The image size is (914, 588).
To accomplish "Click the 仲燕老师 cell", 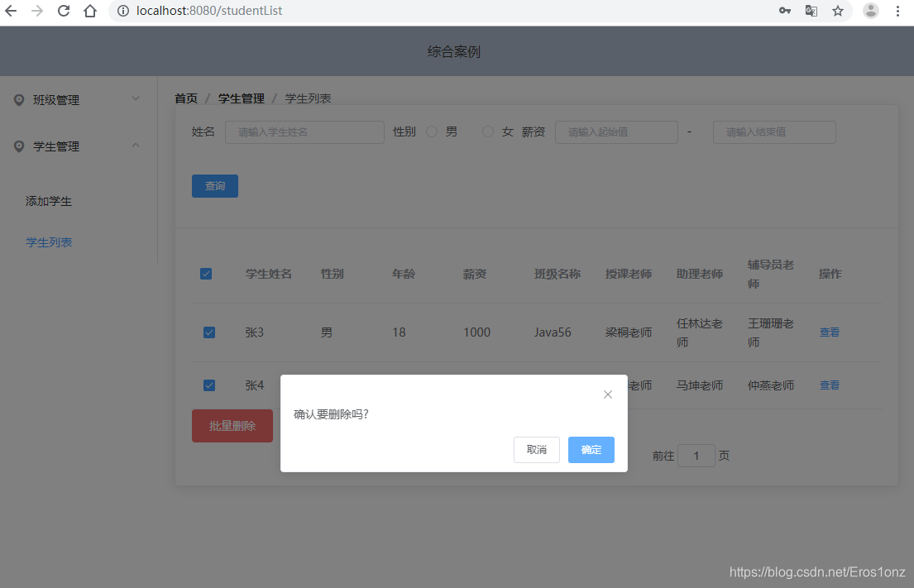I will click(x=771, y=385).
